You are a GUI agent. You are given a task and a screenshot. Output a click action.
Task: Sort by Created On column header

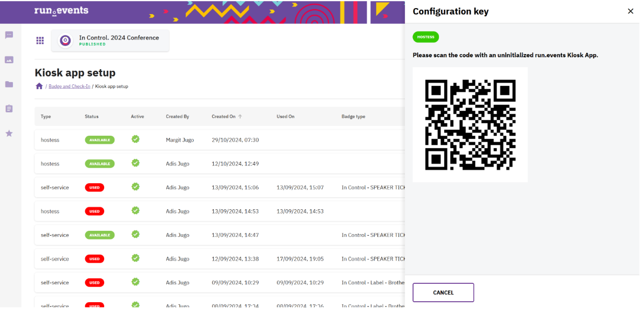(x=223, y=117)
